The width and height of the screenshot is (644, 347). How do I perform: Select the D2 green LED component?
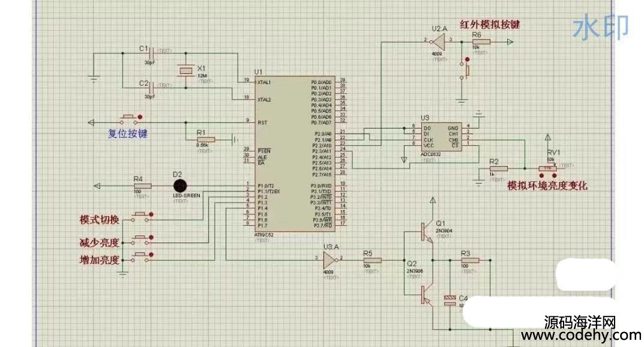[x=178, y=186]
